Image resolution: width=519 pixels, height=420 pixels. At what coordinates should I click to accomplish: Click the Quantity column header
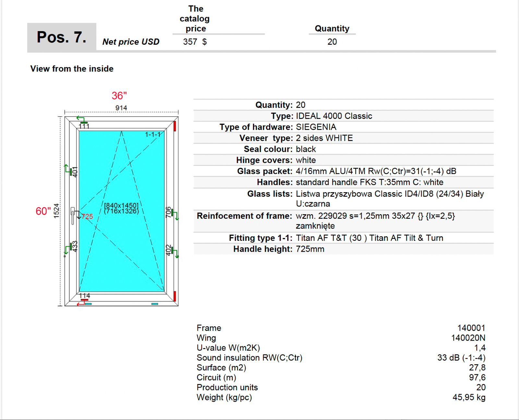point(332,29)
